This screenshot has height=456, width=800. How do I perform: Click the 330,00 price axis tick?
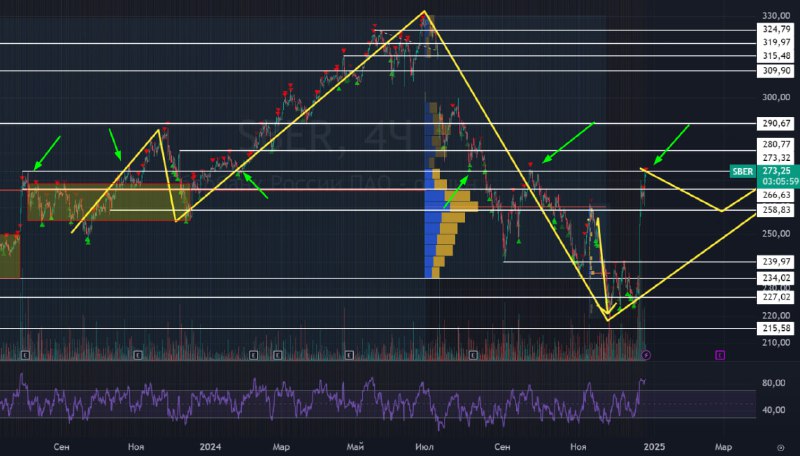(776, 16)
